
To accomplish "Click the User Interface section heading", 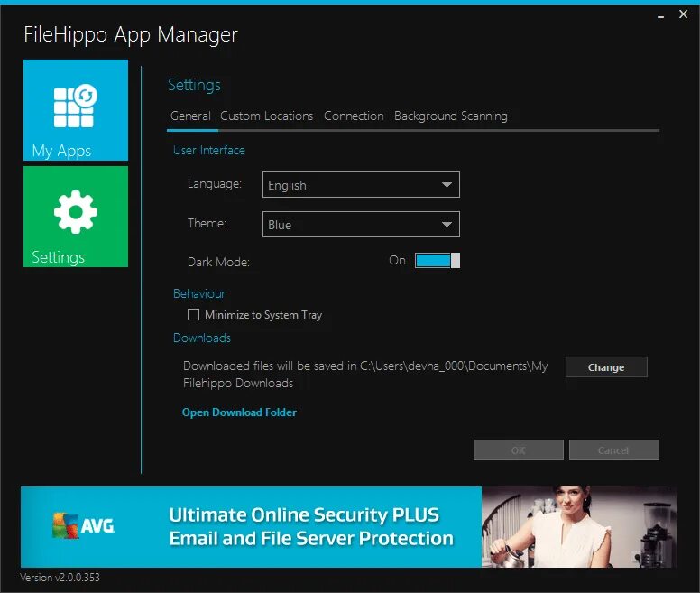I will click(x=209, y=151).
